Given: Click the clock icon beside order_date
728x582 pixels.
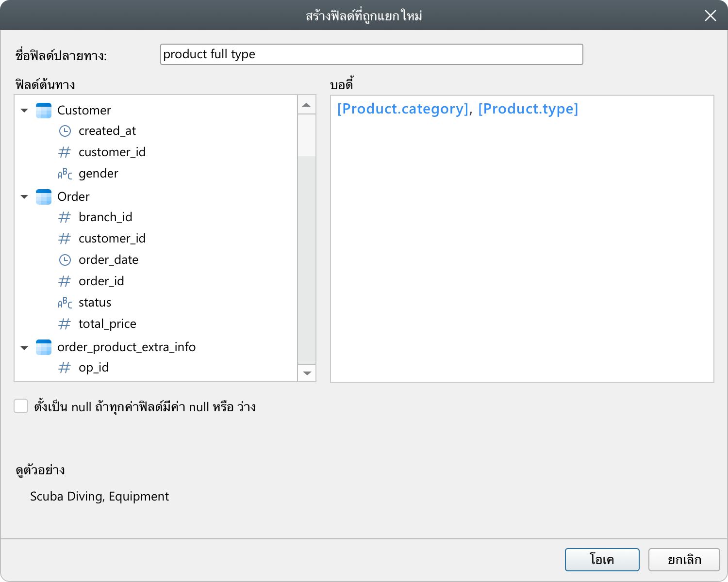Looking at the screenshot, I should coord(65,260).
